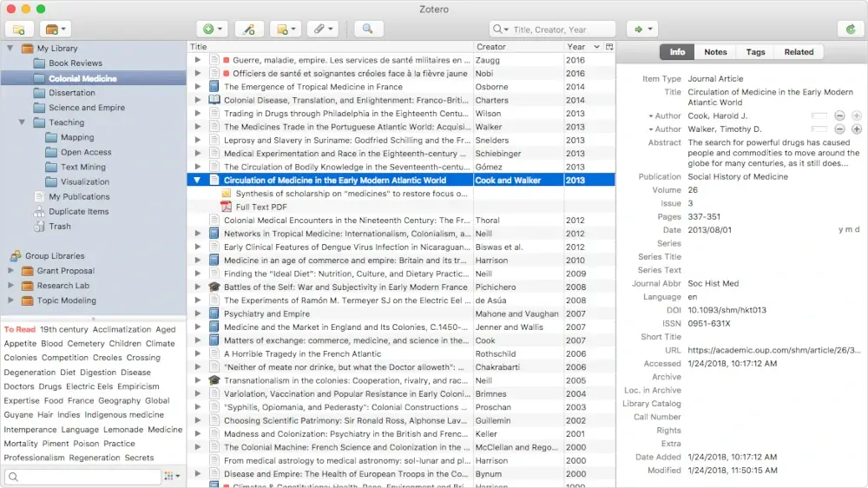
Task: Collapse the My Library tree
Action: tap(10, 48)
